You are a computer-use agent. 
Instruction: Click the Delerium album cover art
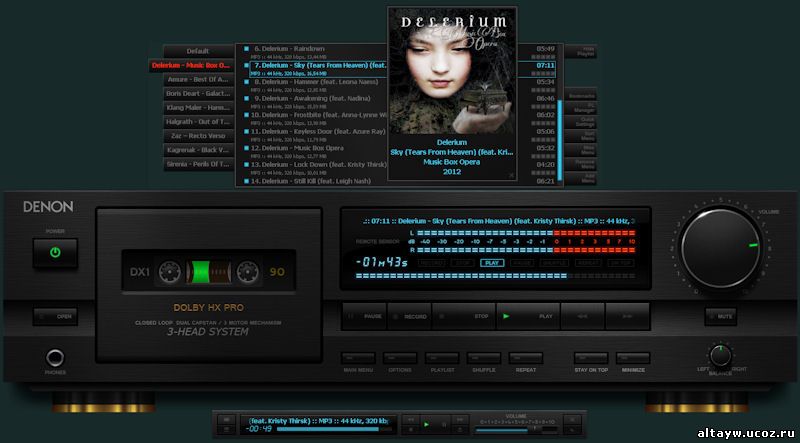[452, 71]
